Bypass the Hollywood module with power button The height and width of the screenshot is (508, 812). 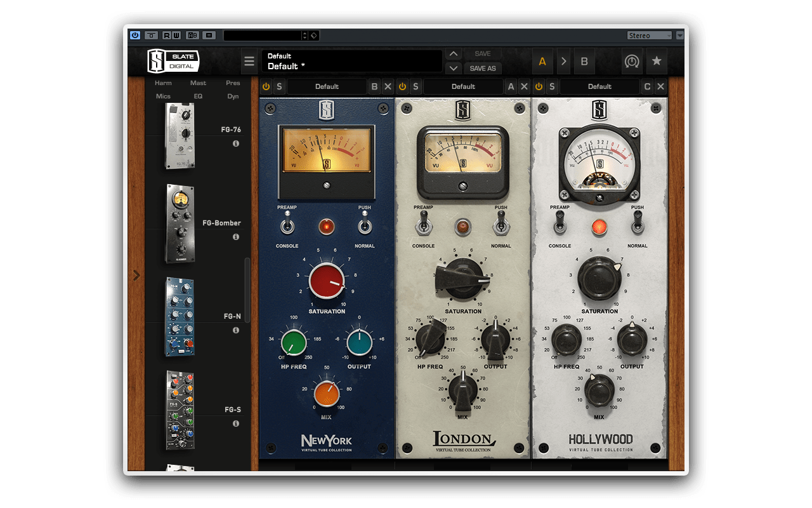(539, 86)
